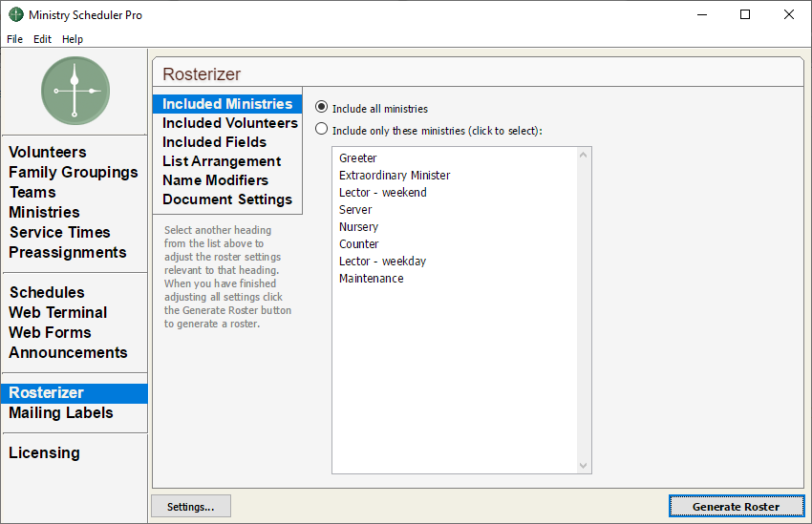Maximize the Ministry Scheduler Pro window
This screenshot has width=812, height=524.
point(745,14)
